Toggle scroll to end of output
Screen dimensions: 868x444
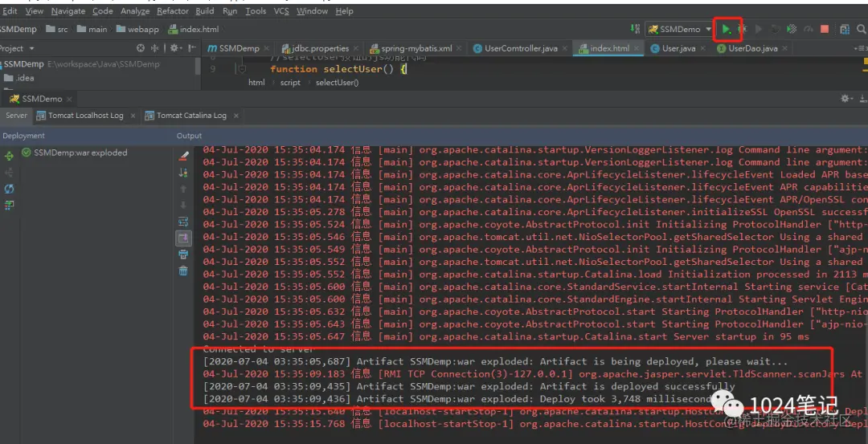(x=183, y=238)
